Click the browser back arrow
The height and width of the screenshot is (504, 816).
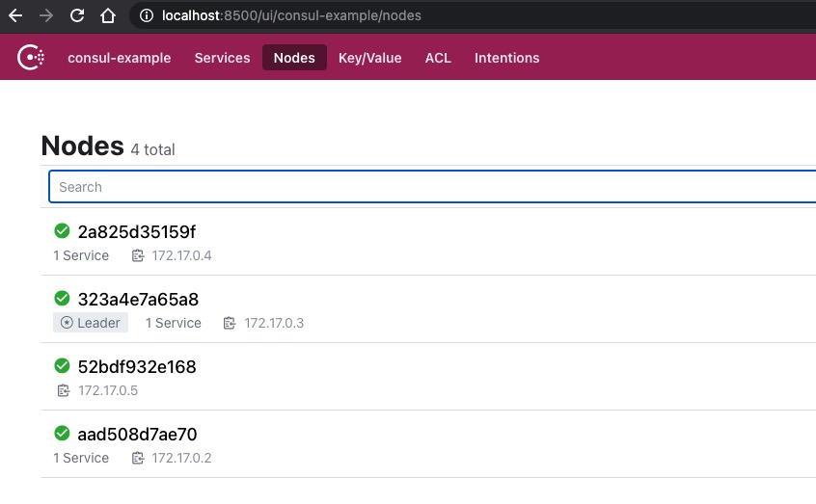15,15
